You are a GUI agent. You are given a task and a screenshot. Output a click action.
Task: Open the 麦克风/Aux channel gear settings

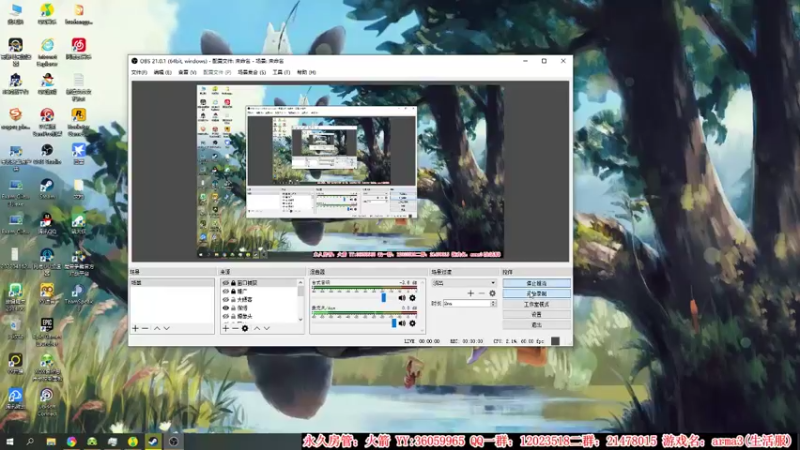pyautogui.click(x=412, y=323)
